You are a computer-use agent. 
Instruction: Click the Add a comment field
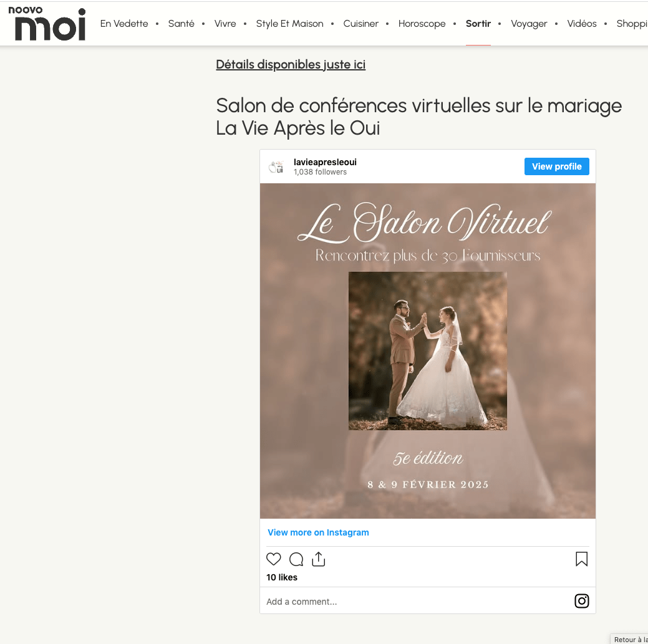pyautogui.click(x=417, y=602)
